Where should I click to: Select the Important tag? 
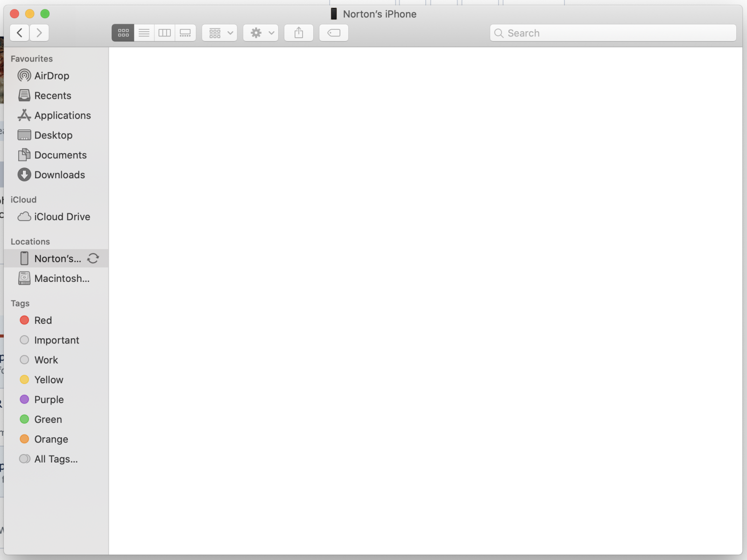pyautogui.click(x=56, y=340)
